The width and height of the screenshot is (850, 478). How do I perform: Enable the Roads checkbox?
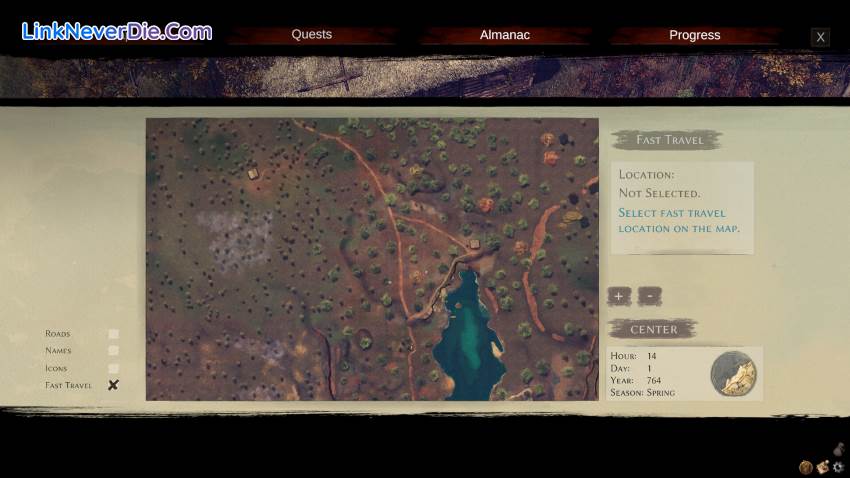pyautogui.click(x=113, y=334)
